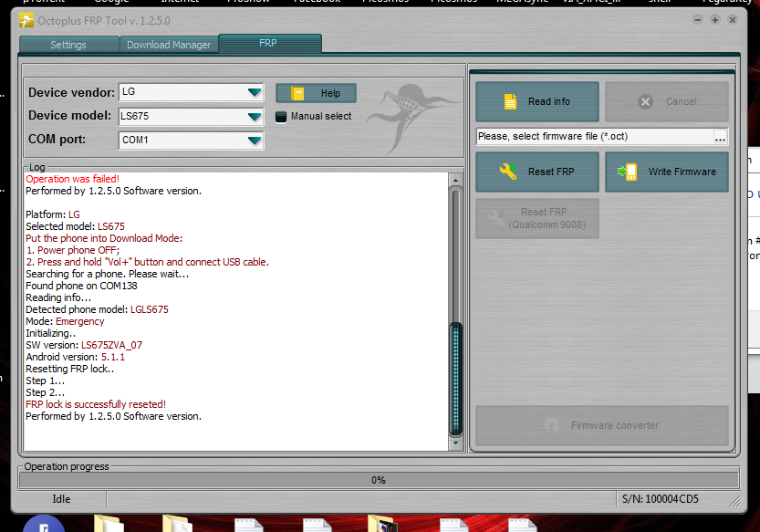Viewport: 760px width, 532px height.
Task: Toggle the Manual select checkbox
Action: pos(281,117)
